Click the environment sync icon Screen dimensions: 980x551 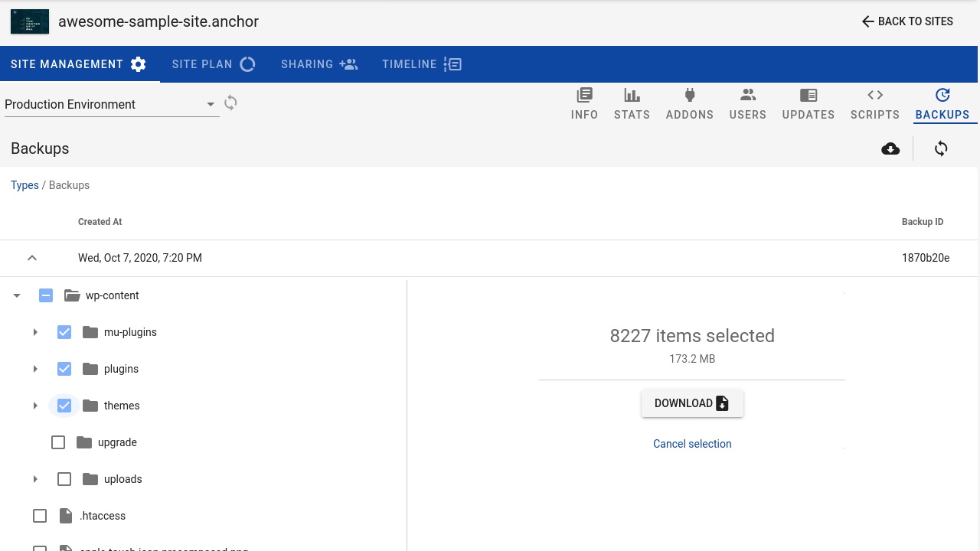pos(230,103)
